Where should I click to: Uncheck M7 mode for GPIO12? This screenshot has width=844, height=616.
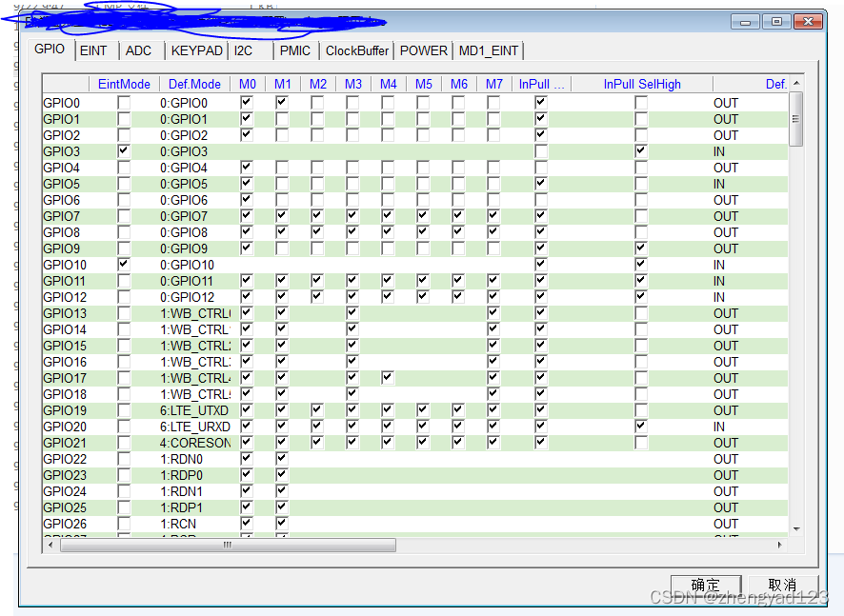pos(493,297)
